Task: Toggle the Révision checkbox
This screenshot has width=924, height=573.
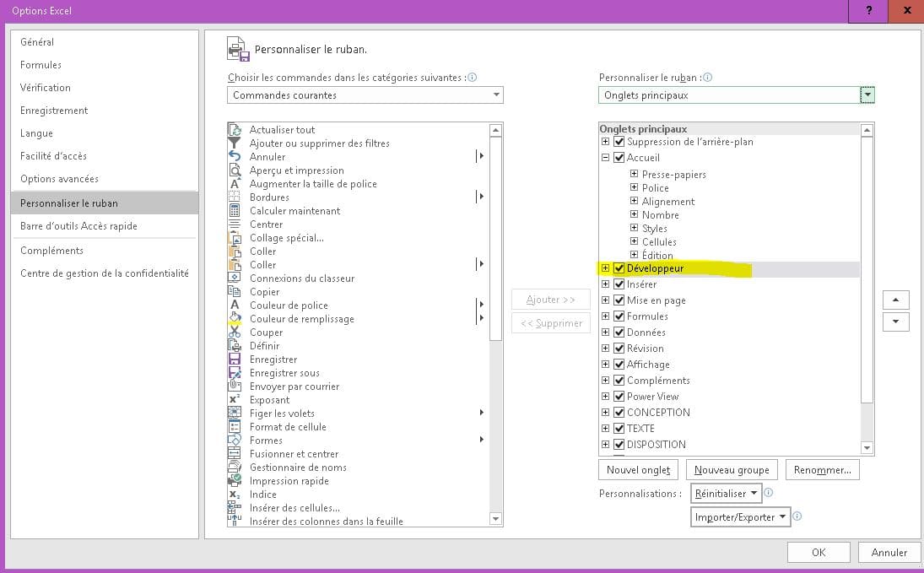Action: [619, 349]
